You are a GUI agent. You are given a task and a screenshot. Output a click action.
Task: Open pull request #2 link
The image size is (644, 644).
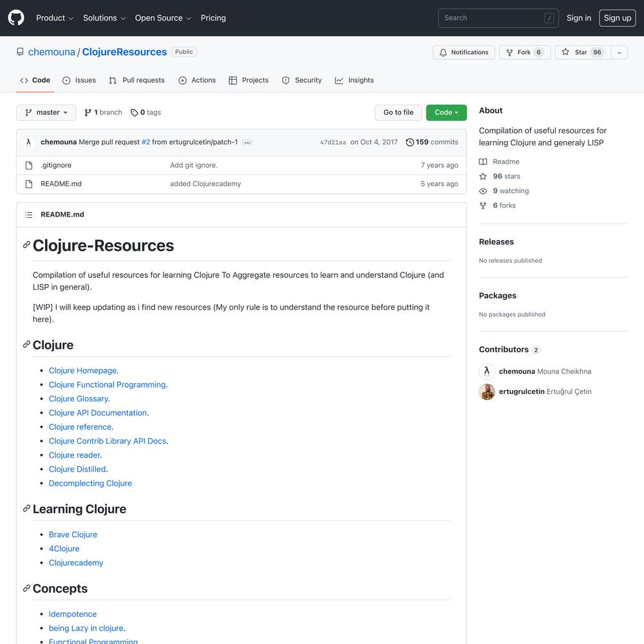coord(146,142)
